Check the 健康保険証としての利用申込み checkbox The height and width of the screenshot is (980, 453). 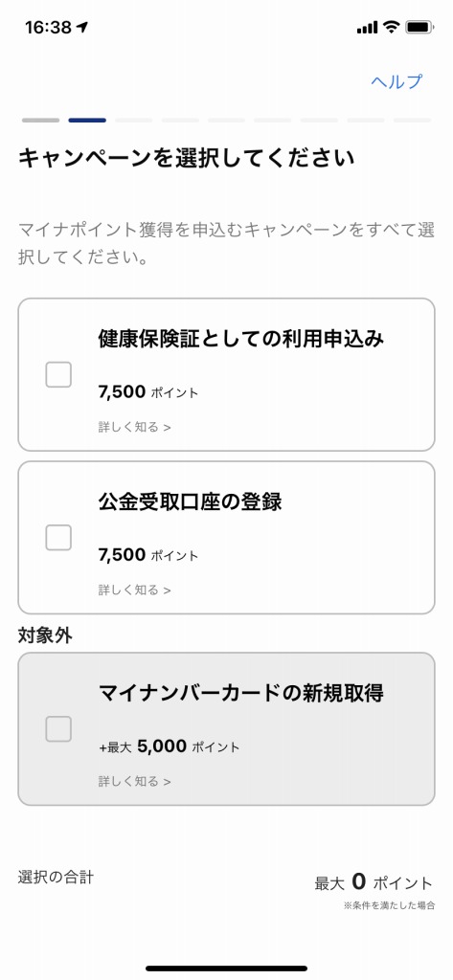pyautogui.click(x=58, y=374)
